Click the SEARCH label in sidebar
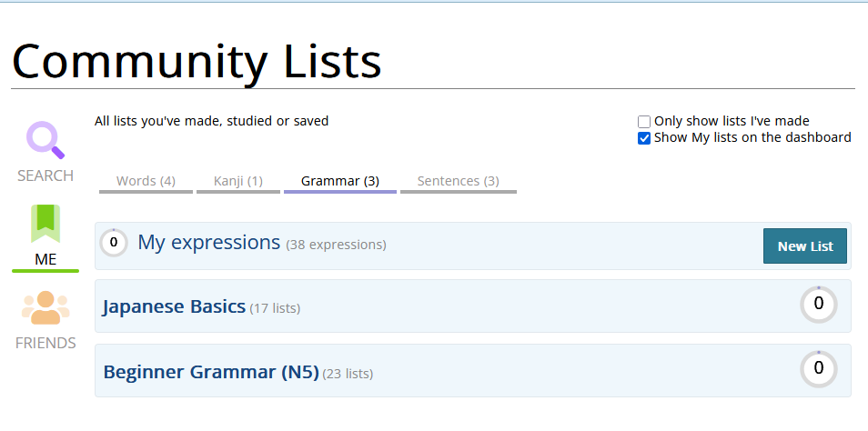868x431 pixels. coord(45,175)
